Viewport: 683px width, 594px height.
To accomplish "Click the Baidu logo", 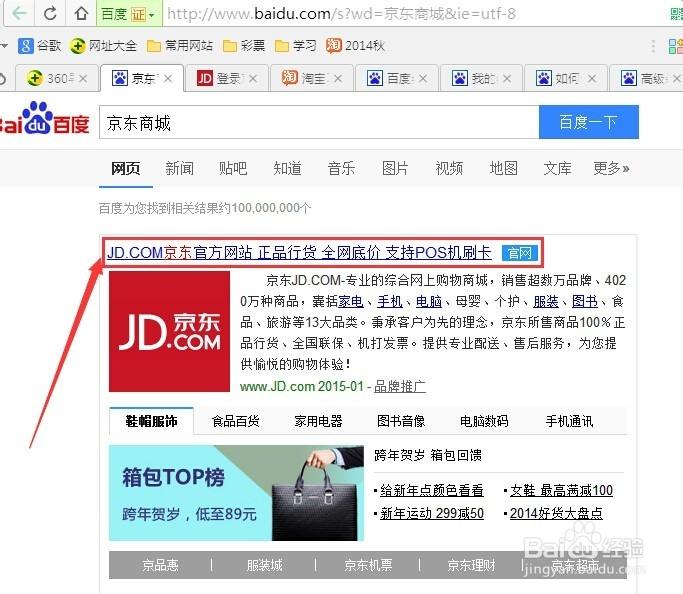I will (44, 119).
